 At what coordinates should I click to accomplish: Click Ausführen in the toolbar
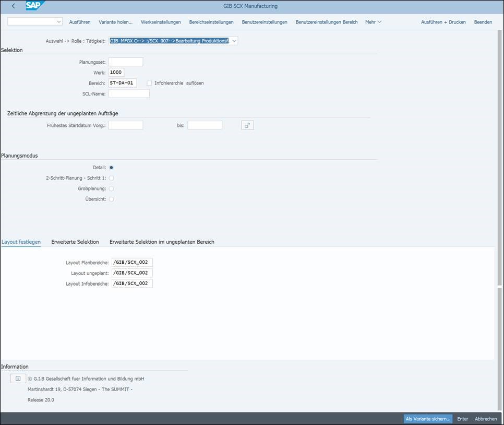pyautogui.click(x=80, y=22)
